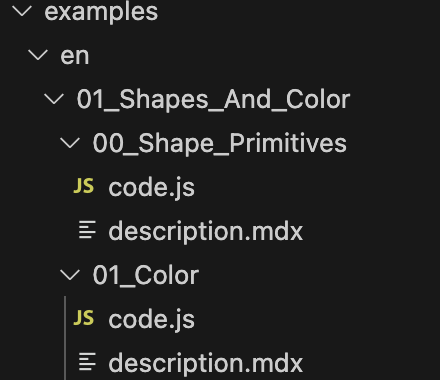This screenshot has height=380, width=440.
Task: Open code.js filename inside 01_Color
Action: pyautogui.click(x=151, y=319)
